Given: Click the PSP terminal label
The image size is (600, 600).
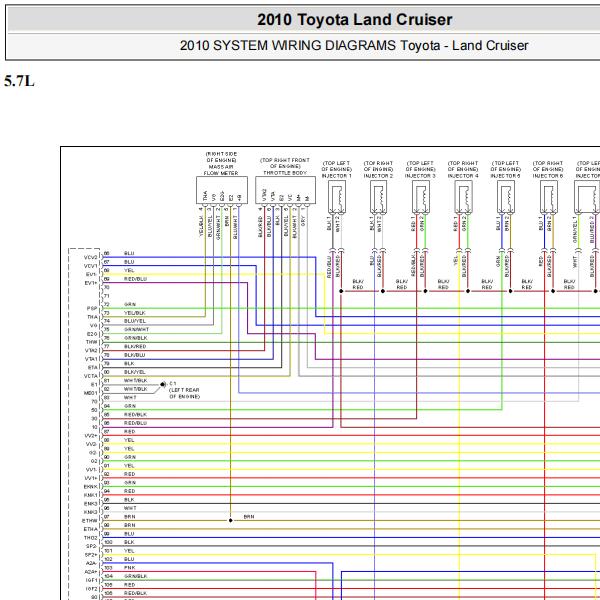Looking at the screenshot, I should point(92,308).
